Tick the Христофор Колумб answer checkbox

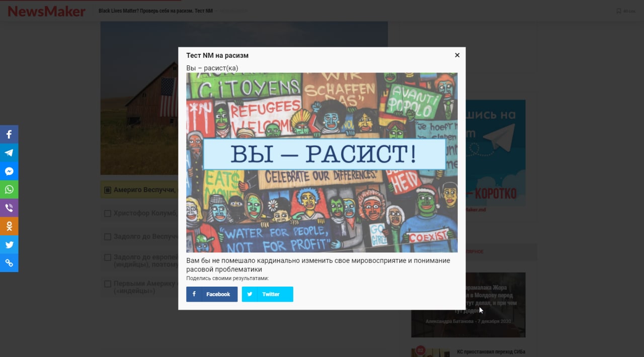(x=108, y=214)
